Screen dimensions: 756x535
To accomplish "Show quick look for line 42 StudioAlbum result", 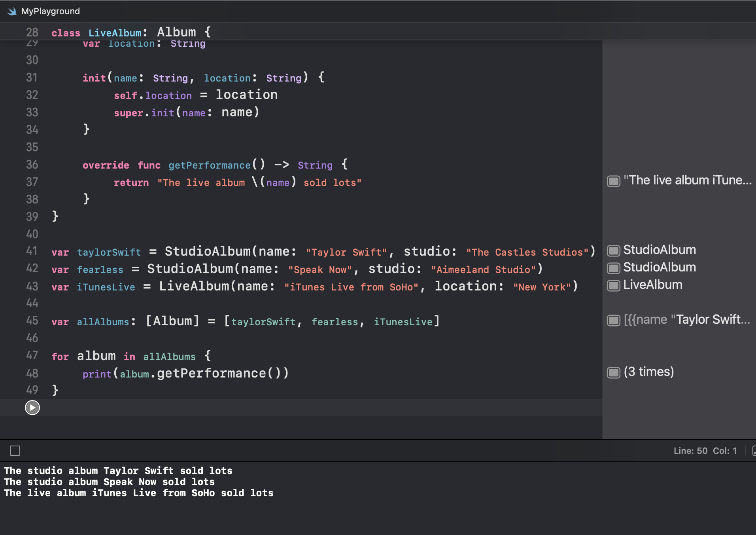I will 614,268.
